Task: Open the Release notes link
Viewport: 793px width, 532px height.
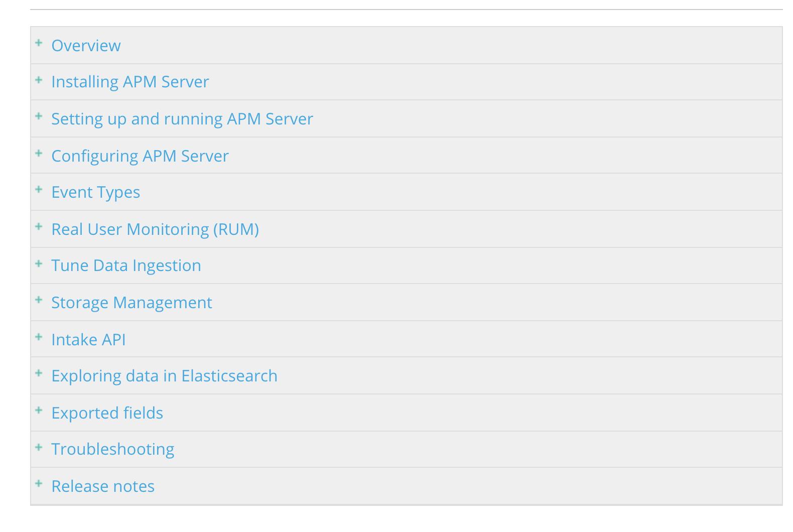Action: click(x=103, y=486)
